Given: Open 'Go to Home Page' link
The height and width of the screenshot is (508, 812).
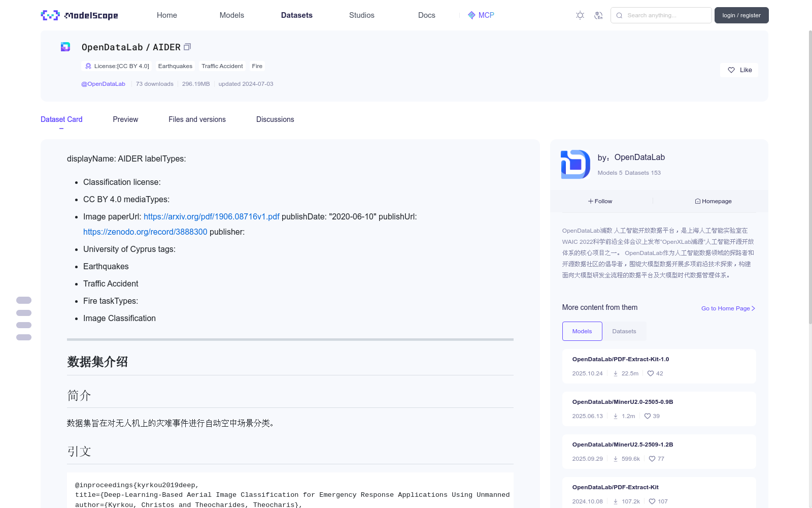Looking at the screenshot, I should (x=728, y=308).
